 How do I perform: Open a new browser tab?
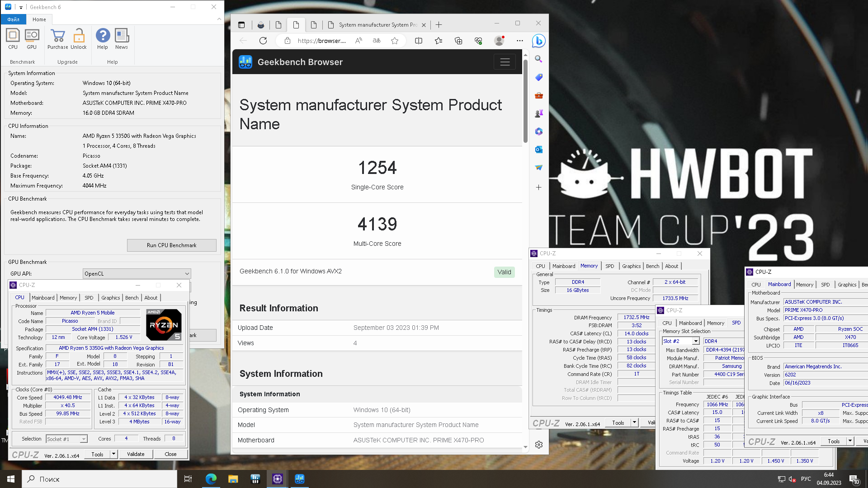pyautogui.click(x=439, y=25)
